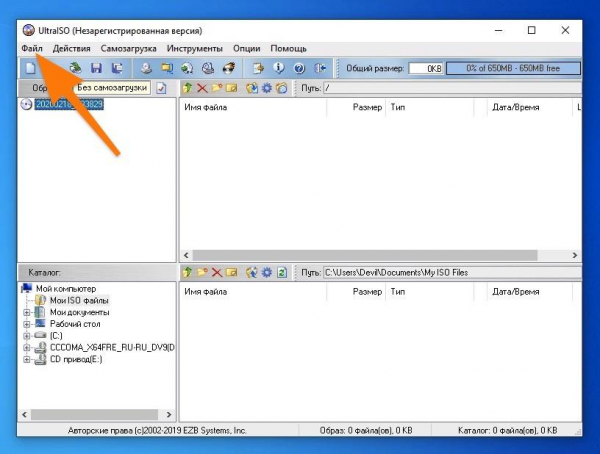Select the Рабочий стол tree item
The height and width of the screenshot is (454, 600).
75,324
